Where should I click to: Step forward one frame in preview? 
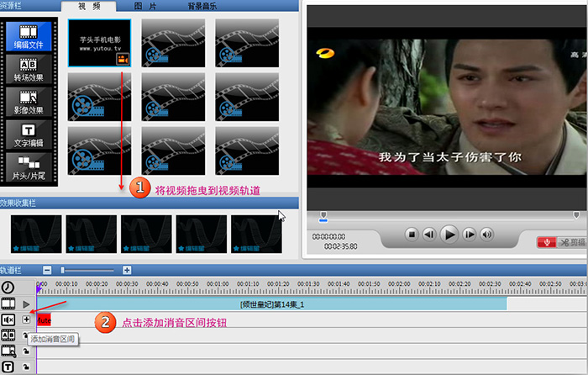click(x=469, y=235)
